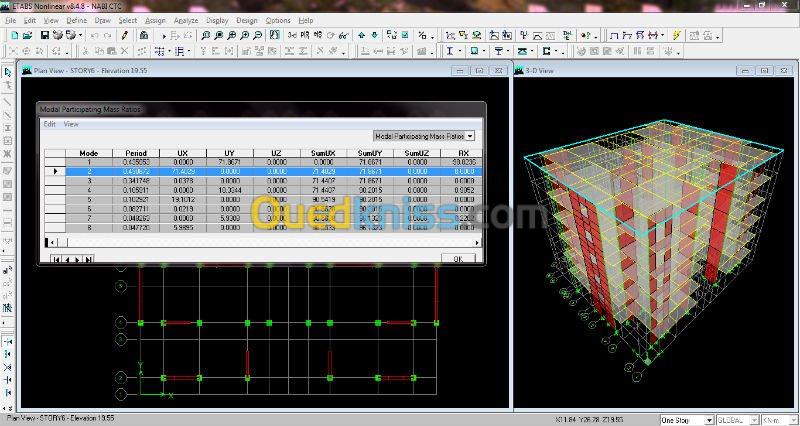Open the dropdown beside the concrete frame design icon
This screenshot has height=426, width=800.
[x=485, y=51]
